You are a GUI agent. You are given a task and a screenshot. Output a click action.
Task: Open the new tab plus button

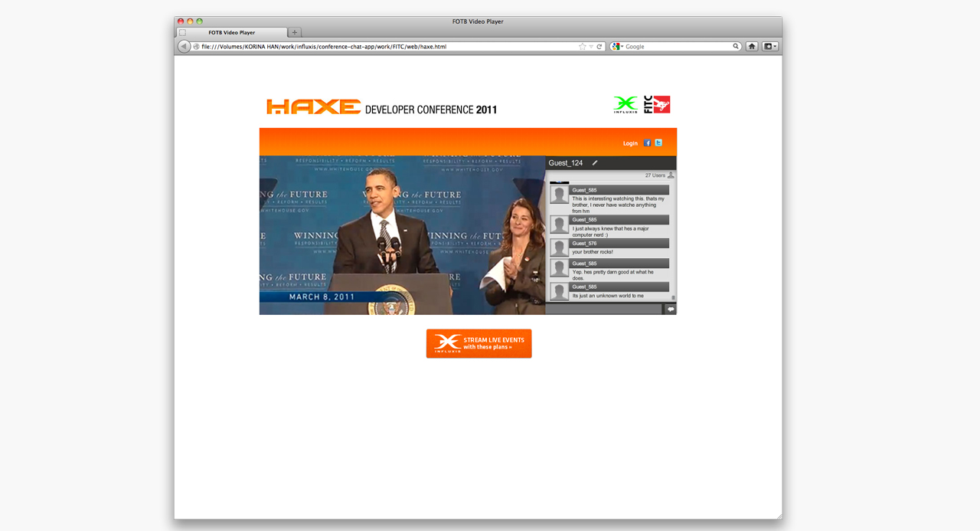pos(295,32)
